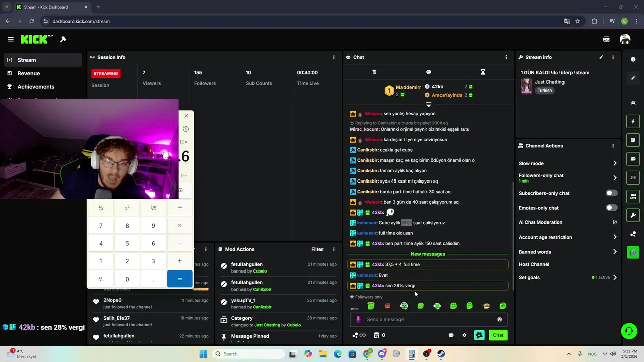Click the Just Chatting category thumbnail
The image size is (644, 362).
(526, 86)
